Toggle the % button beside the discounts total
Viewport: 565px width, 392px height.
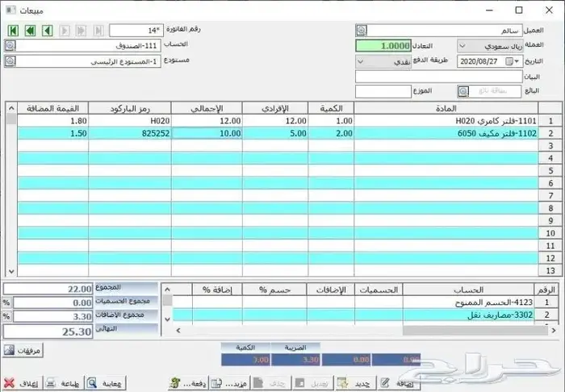point(6,302)
